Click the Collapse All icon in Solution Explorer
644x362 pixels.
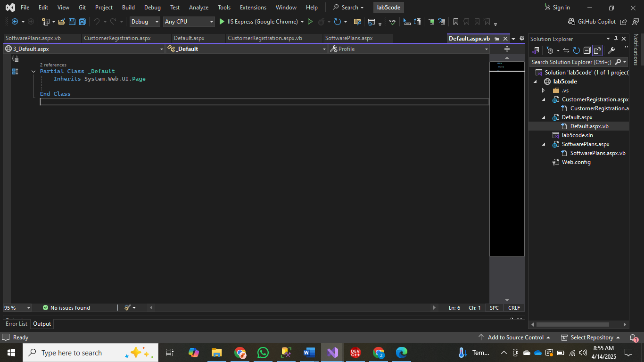[x=587, y=50]
